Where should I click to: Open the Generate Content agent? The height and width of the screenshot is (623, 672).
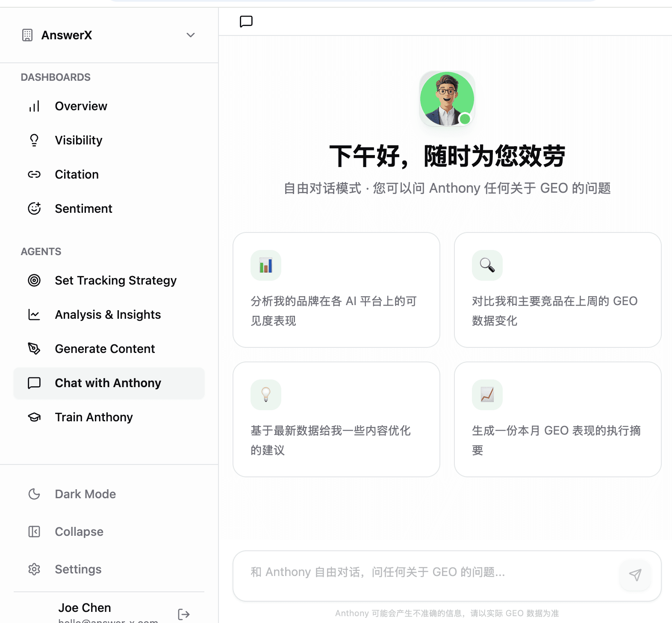109,349
